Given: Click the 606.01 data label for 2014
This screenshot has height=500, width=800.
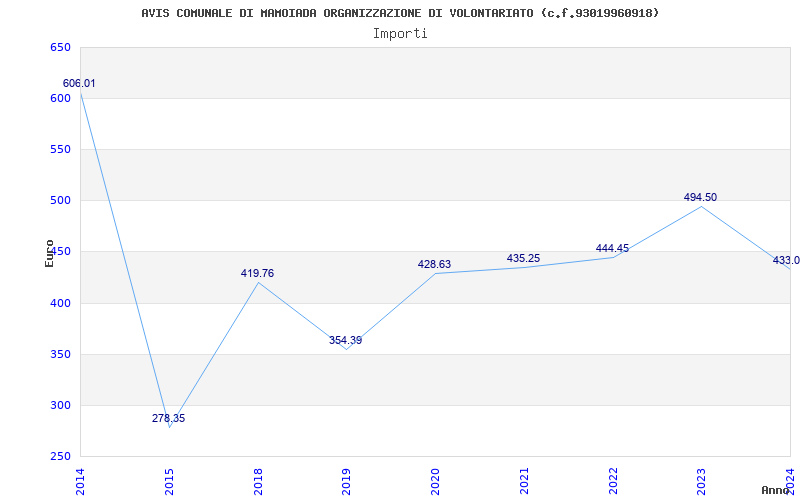Looking at the screenshot, I should (79, 84).
